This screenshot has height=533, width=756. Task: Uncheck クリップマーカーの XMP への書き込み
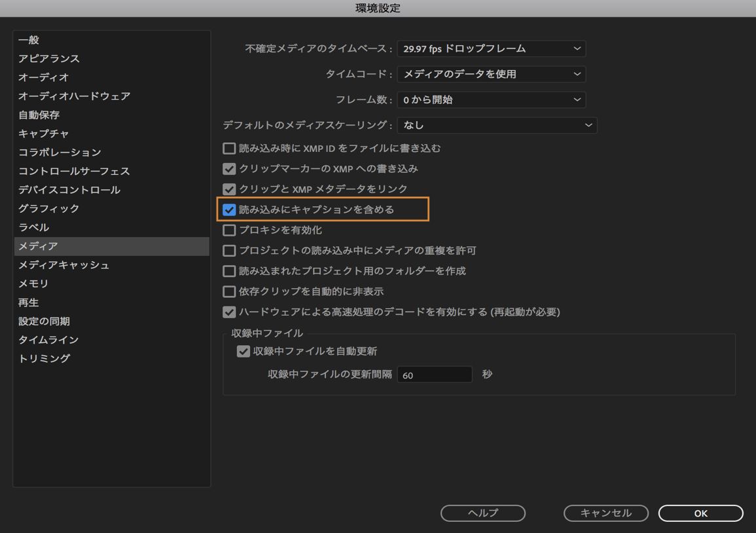point(229,168)
